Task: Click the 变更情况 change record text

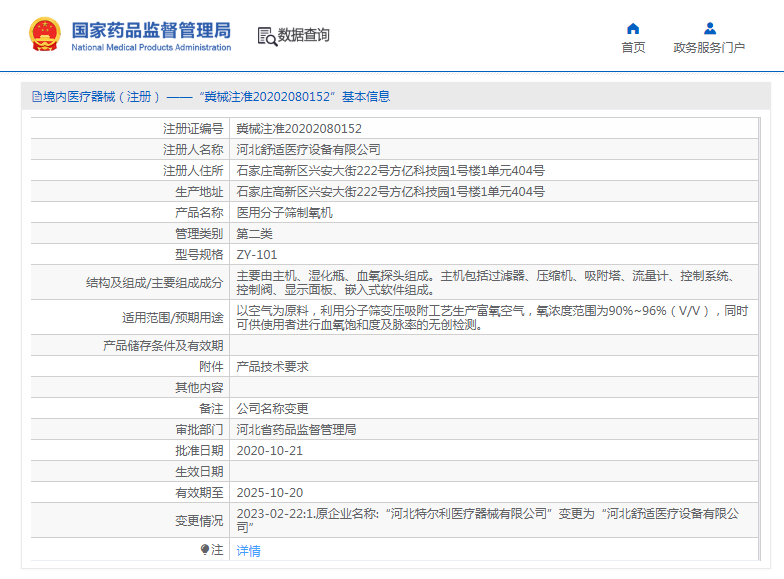Action: point(488,520)
